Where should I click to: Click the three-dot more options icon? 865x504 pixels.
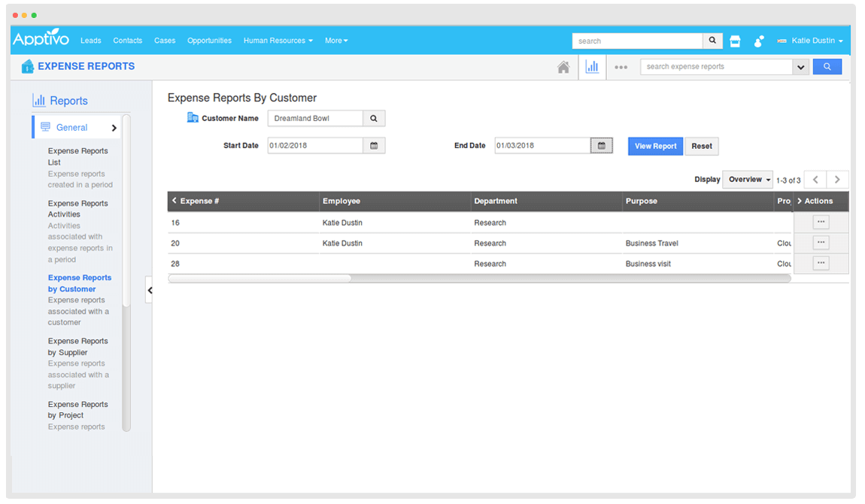point(621,67)
